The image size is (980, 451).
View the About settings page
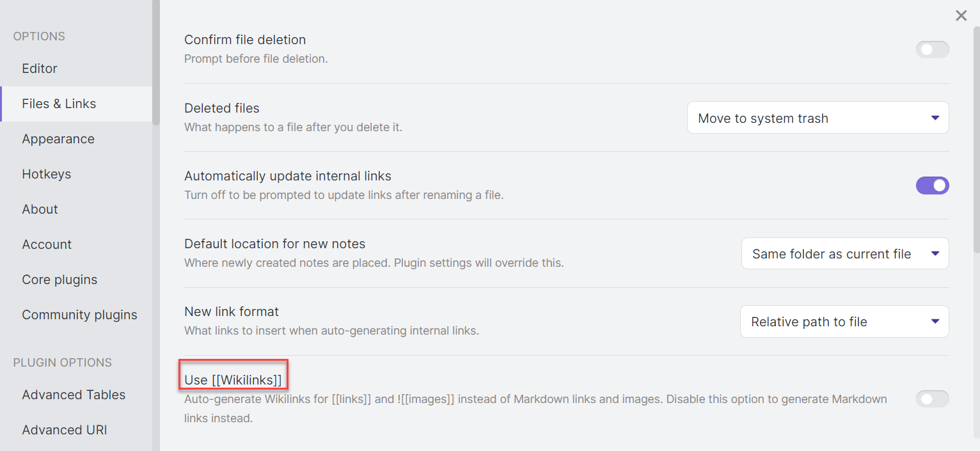(x=40, y=209)
